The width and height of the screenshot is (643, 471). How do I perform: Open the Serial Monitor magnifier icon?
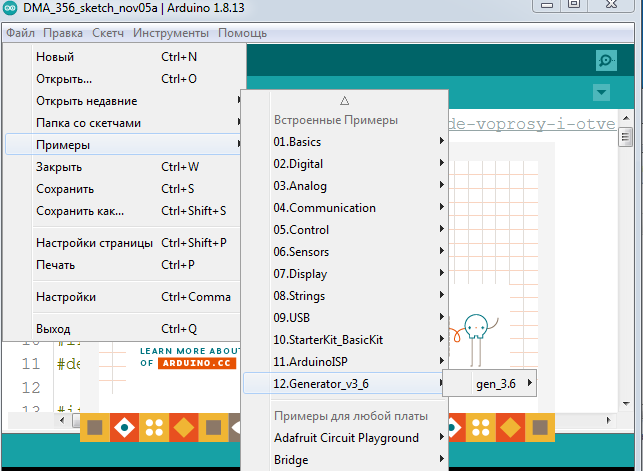605,60
